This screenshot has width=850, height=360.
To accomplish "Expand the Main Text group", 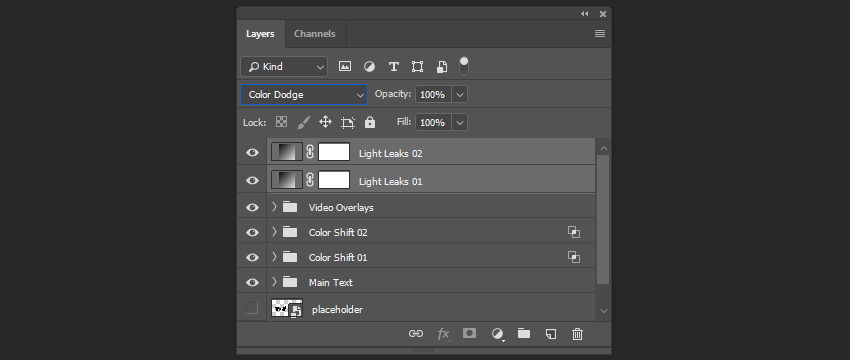I will click(x=274, y=281).
